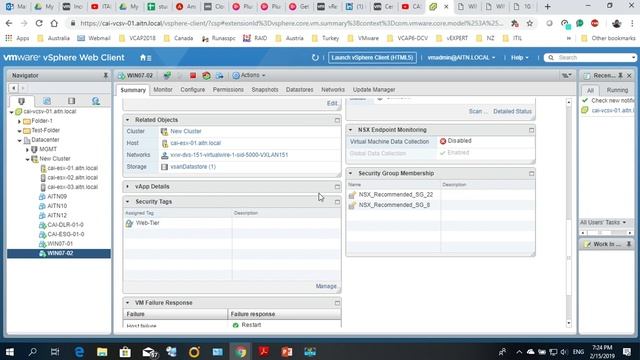Open the vSphere home menu icon
640x360 pixels.
[145, 58]
